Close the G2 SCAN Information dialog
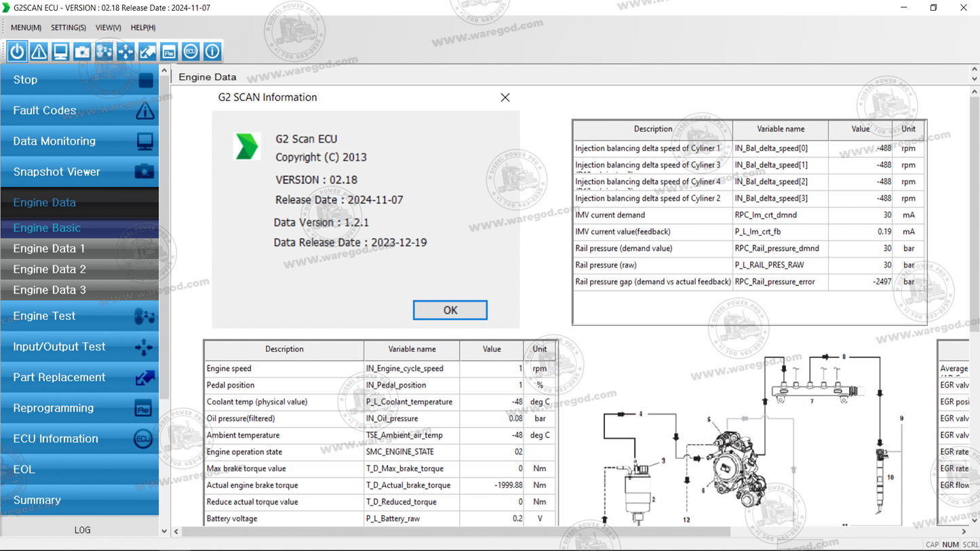The image size is (980, 551). (x=505, y=97)
